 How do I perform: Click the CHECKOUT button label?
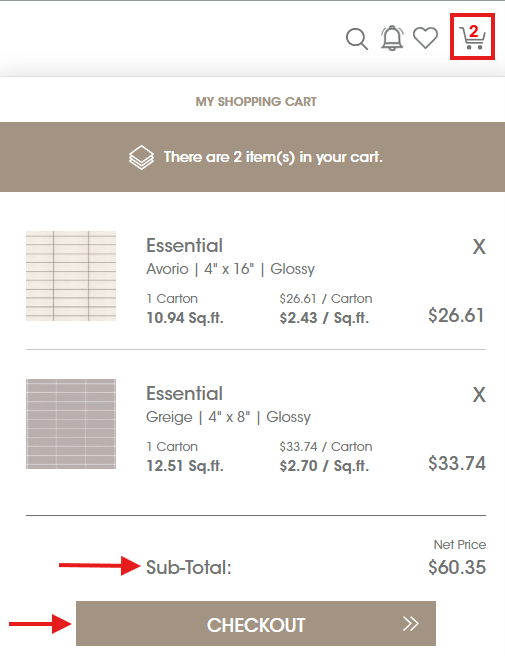[256, 625]
